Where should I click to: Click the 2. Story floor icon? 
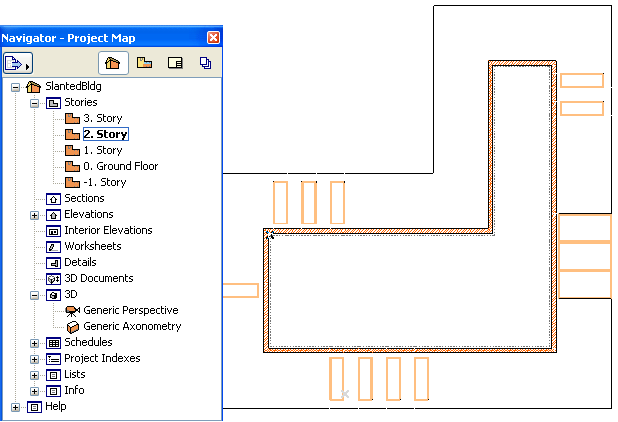73,135
